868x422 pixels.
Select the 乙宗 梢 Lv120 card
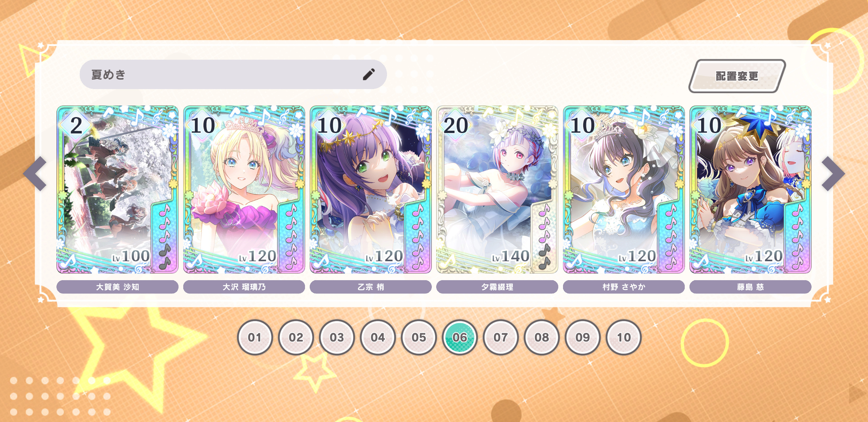371,190
